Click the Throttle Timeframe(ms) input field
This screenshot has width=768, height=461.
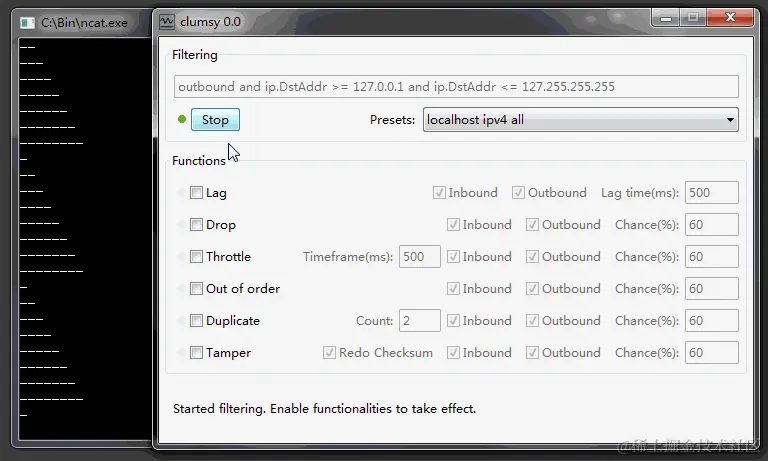click(420, 256)
